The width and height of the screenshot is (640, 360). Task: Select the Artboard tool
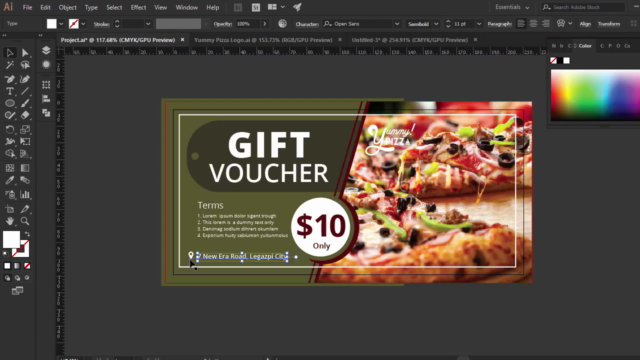(10, 209)
